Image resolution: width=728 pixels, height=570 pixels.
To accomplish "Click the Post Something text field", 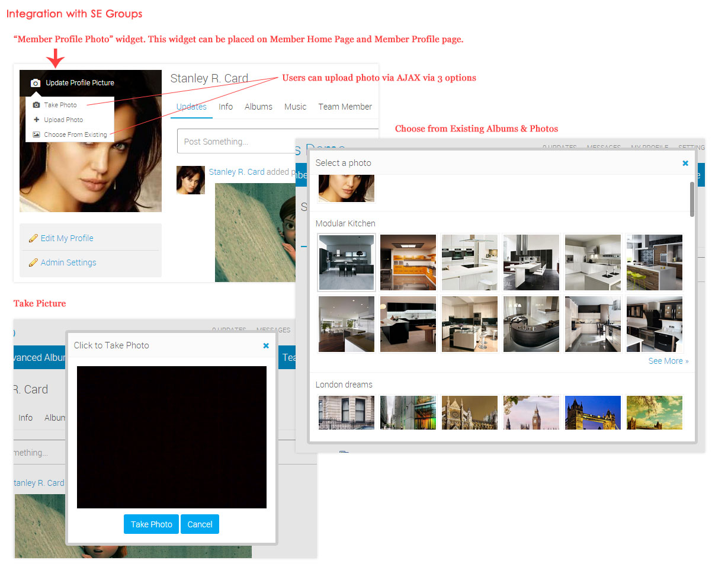I will pyautogui.click(x=237, y=142).
